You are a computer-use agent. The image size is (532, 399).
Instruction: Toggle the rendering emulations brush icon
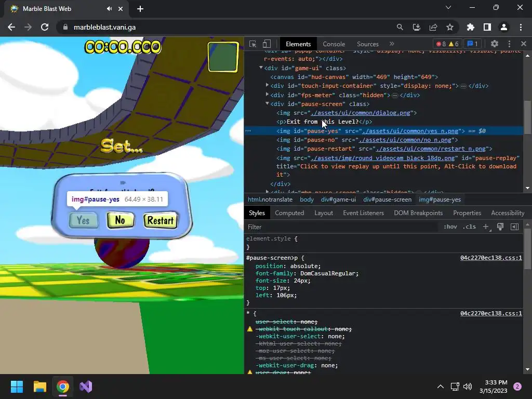coord(500,227)
